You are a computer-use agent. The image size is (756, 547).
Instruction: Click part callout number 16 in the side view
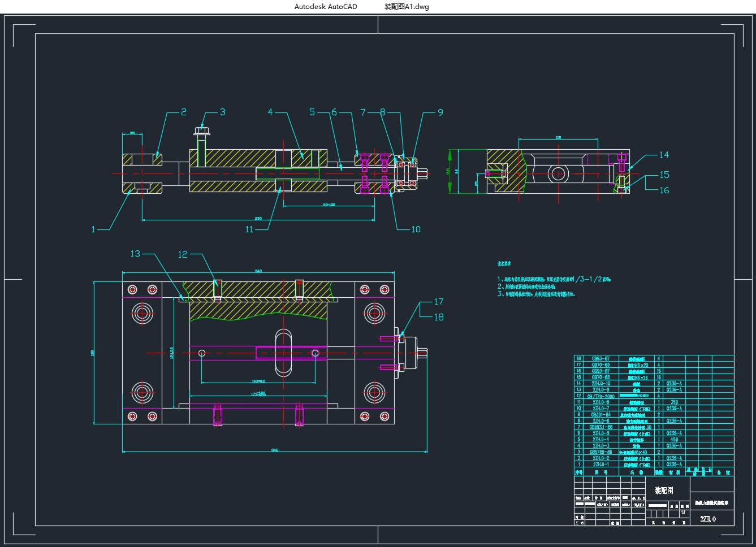tap(664, 190)
